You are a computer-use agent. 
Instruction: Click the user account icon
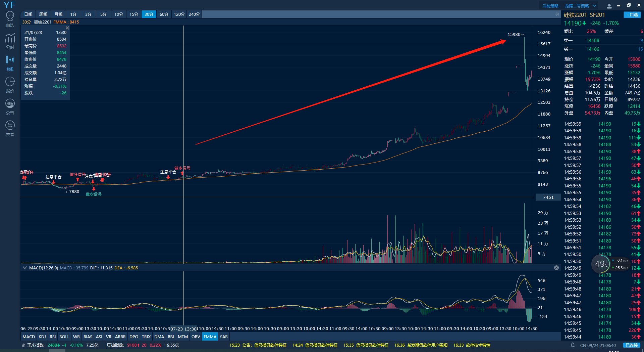coord(609,6)
